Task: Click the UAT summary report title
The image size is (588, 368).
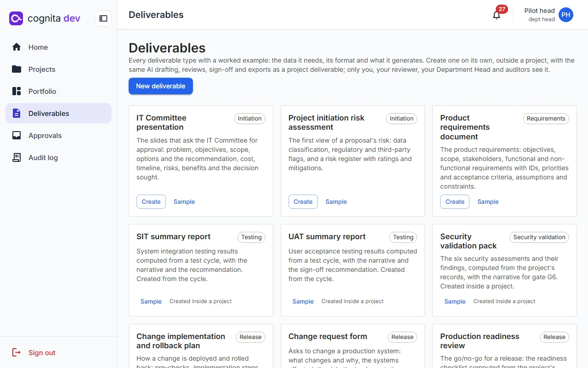Action: point(327,236)
